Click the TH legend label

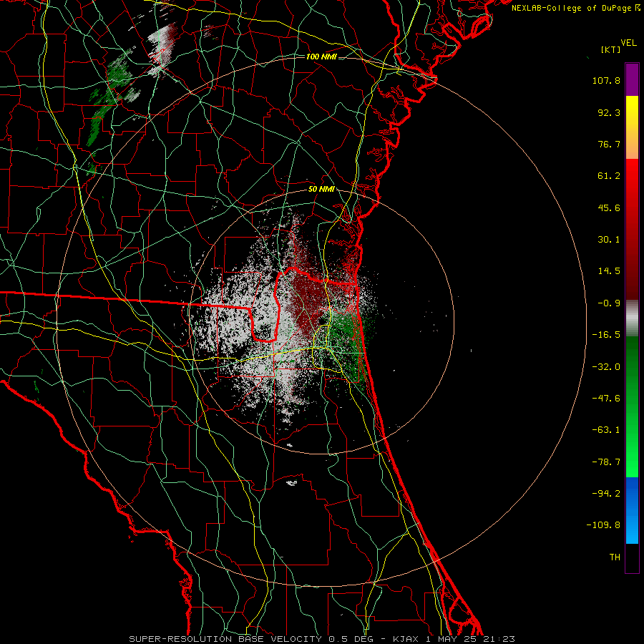click(x=615, y=557)
